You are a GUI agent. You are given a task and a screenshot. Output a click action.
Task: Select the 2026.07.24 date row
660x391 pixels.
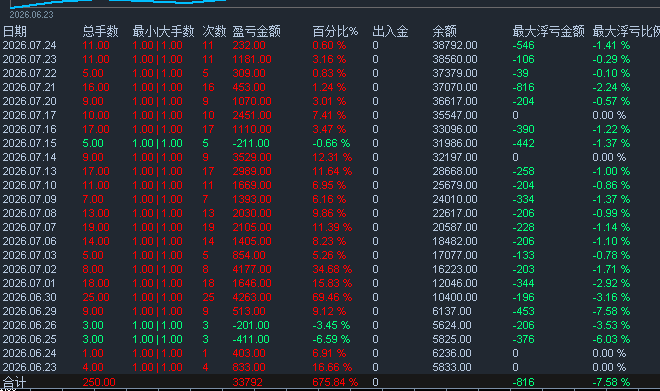coord(330,45)
